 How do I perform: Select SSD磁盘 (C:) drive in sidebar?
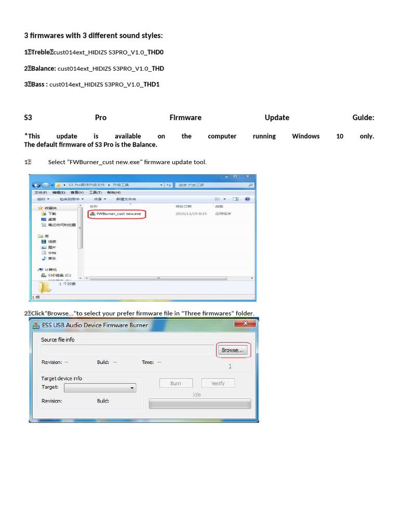pyautogui.click(x=56, y=275)
